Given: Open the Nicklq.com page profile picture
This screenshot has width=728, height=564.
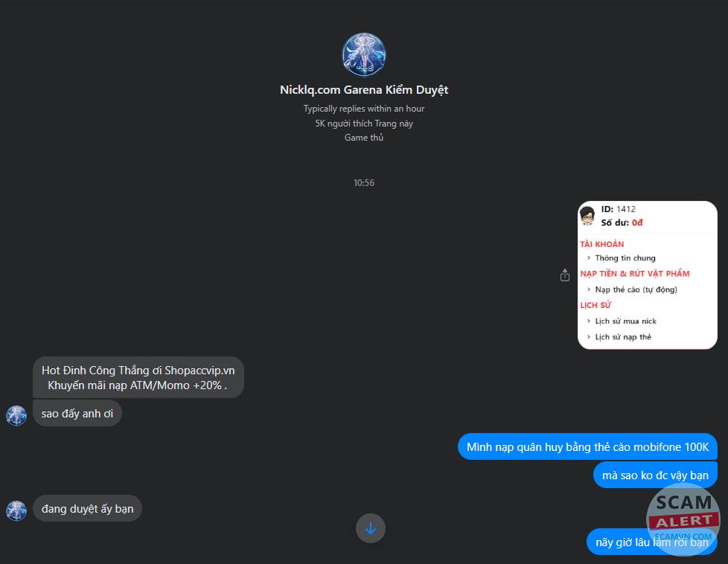Looking at the screenshot, I should [364, 54].
